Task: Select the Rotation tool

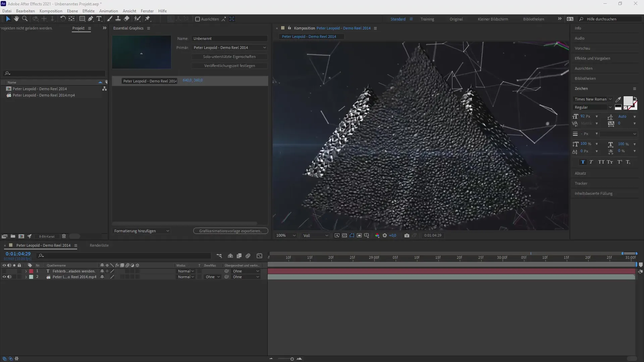Action: 63,19
